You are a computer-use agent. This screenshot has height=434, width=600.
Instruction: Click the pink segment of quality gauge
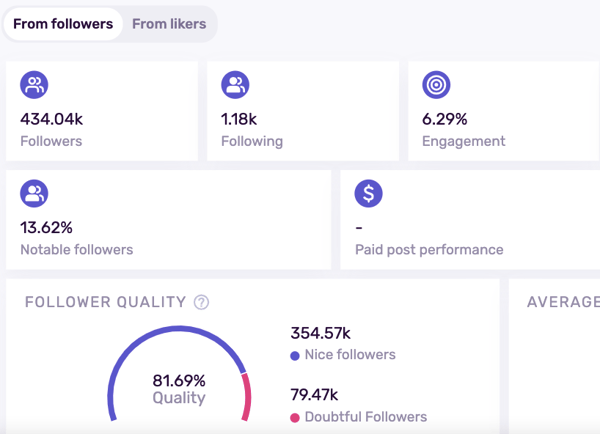tap(247, 394)
